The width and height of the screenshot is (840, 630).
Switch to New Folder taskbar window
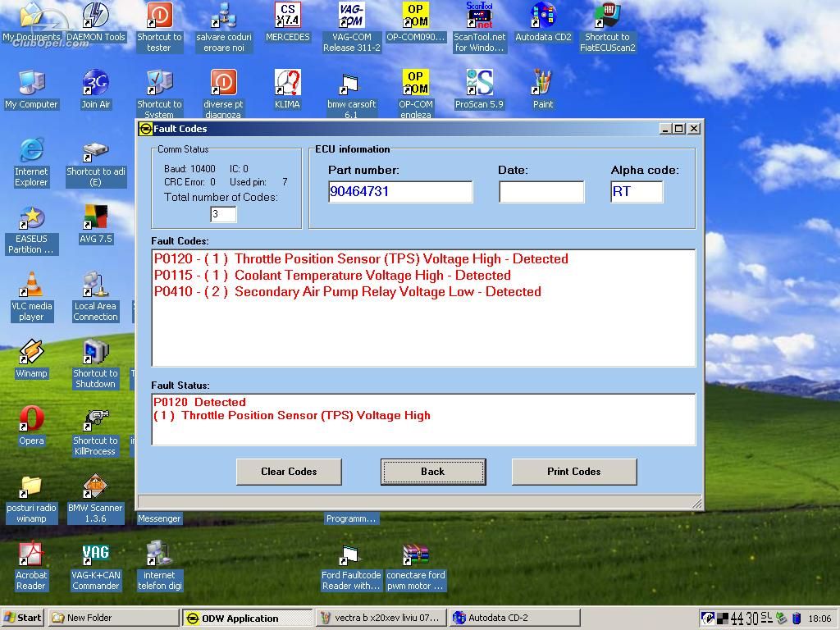coord(113,618)
